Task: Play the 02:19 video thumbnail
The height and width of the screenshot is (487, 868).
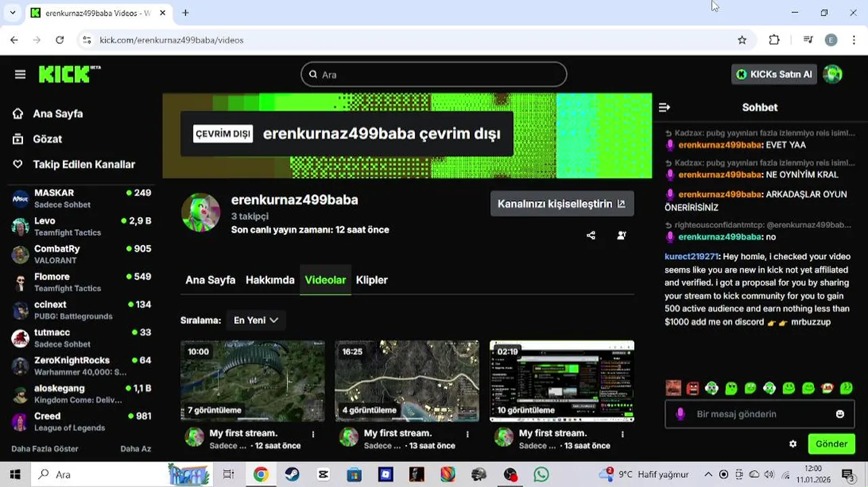Action: click(x=562, y=381)
